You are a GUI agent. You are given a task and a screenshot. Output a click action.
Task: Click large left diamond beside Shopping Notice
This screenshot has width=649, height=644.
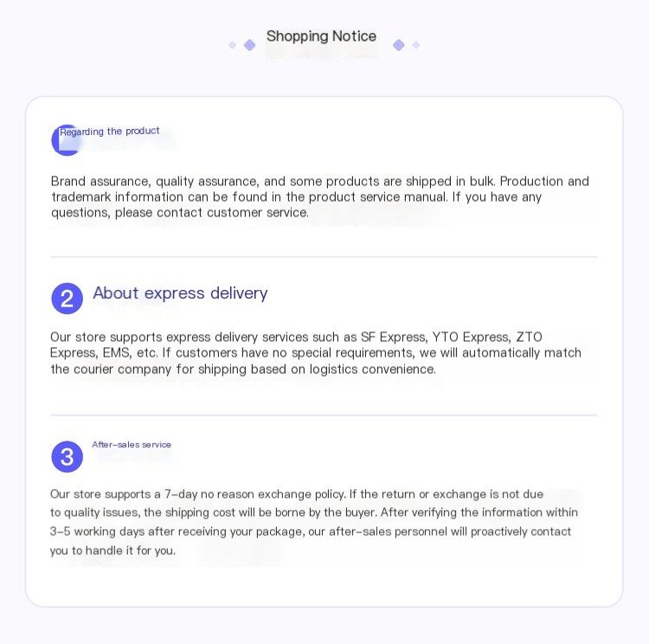click(249, 45)
